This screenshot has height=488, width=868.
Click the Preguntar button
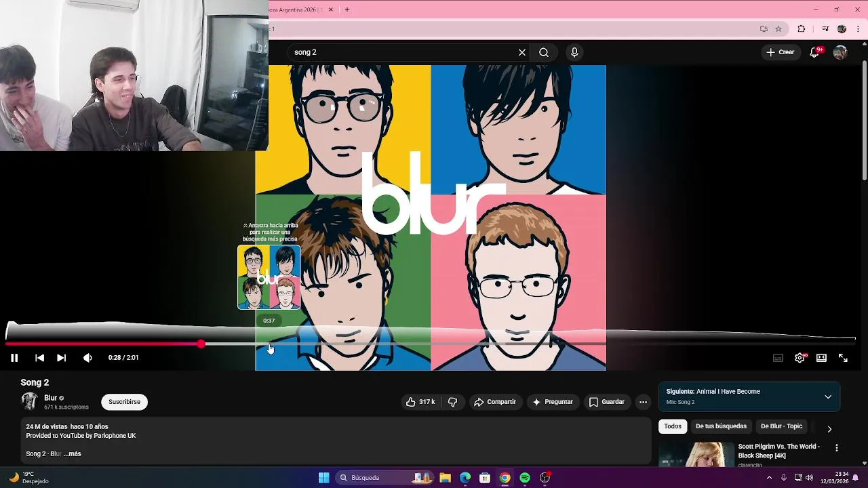point(553,402)
